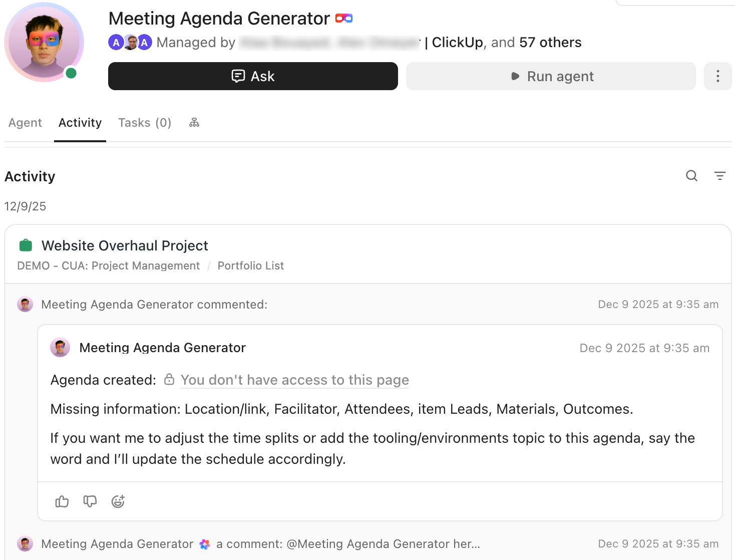
Task: Click the AI icon in the bottom comment row
Action: tap(204, 544)
